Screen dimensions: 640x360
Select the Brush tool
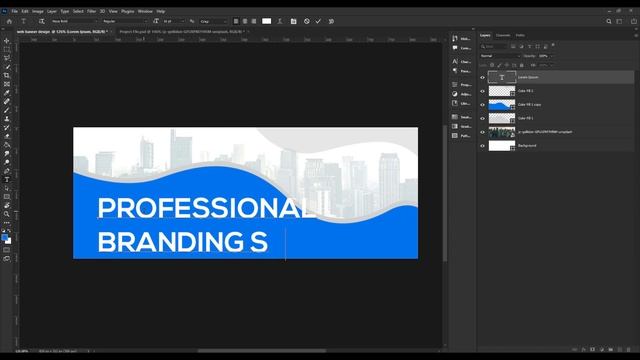pos(7,110)
